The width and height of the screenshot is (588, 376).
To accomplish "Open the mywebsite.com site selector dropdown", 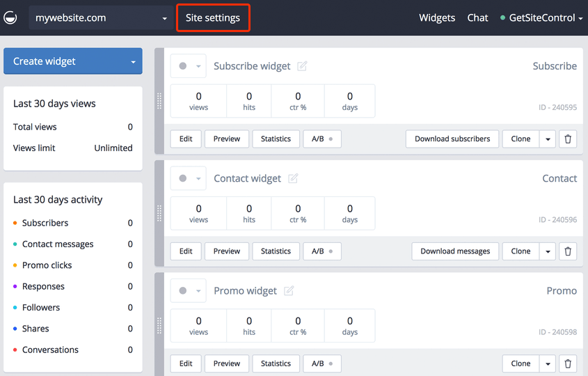I will click(x=101, y=17).
